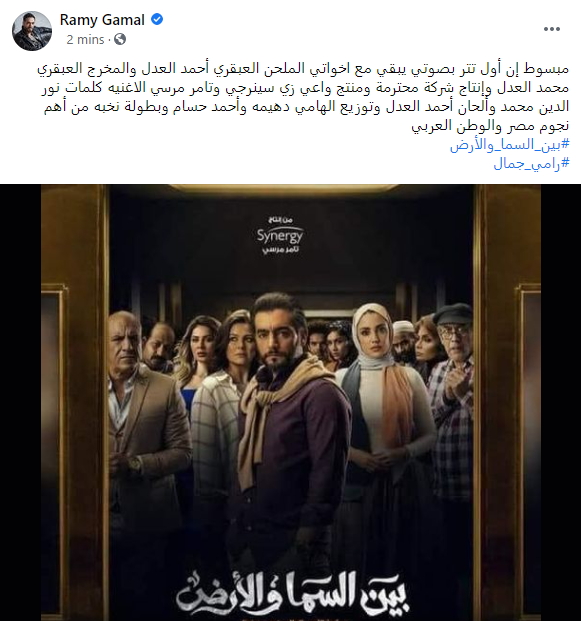The image size is (581, 621).
Task: Open the #بين_السما_والأرض hashtag
Action: coord(510,145)
